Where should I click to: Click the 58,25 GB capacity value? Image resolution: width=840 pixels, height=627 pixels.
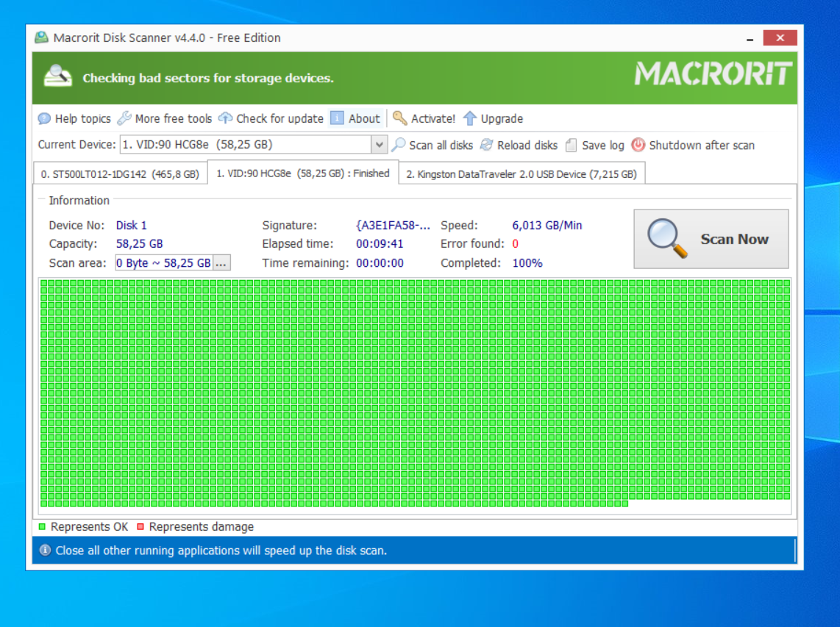pos(139,243)
